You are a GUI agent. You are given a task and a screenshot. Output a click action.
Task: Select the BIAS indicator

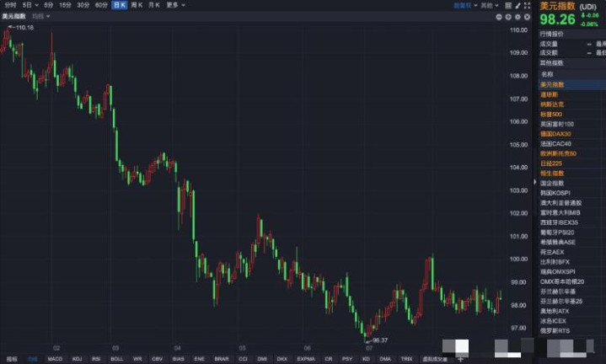(178, 359)
